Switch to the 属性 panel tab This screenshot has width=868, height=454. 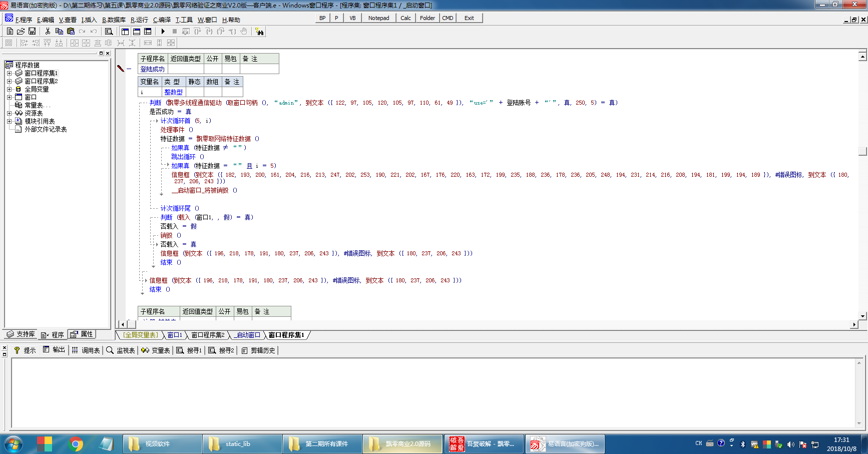pos(82,334)
